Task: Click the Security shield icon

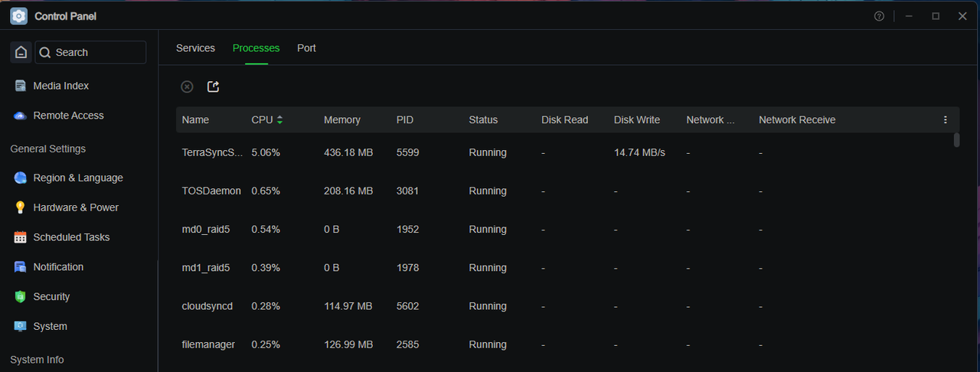Action: point(21,297)
